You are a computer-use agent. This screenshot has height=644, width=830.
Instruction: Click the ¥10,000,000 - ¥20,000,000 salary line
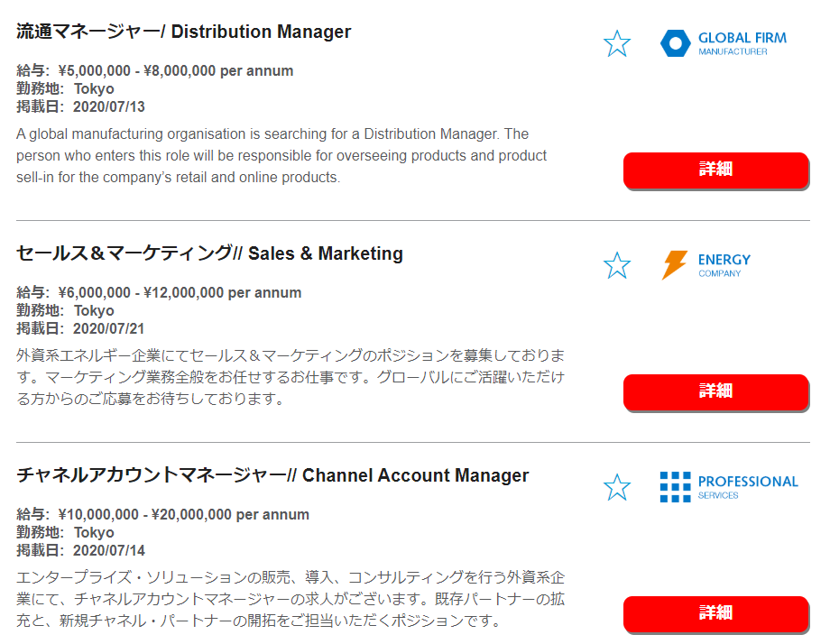tap(162, 514)
